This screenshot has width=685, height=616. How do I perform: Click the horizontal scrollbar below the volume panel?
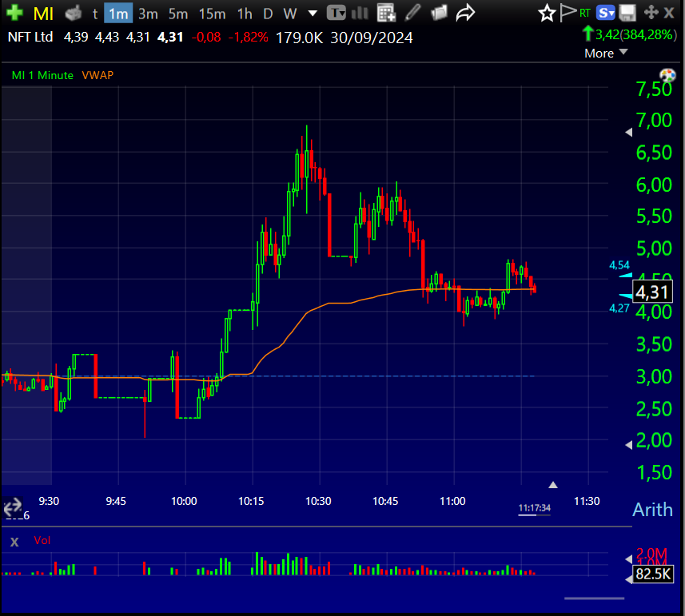click(594, 598)
